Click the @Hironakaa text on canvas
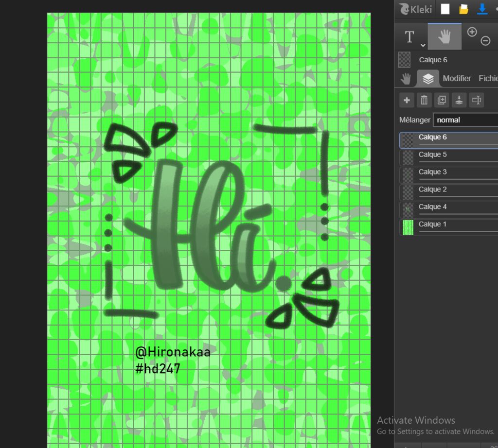498x448 pixels. 173,352
